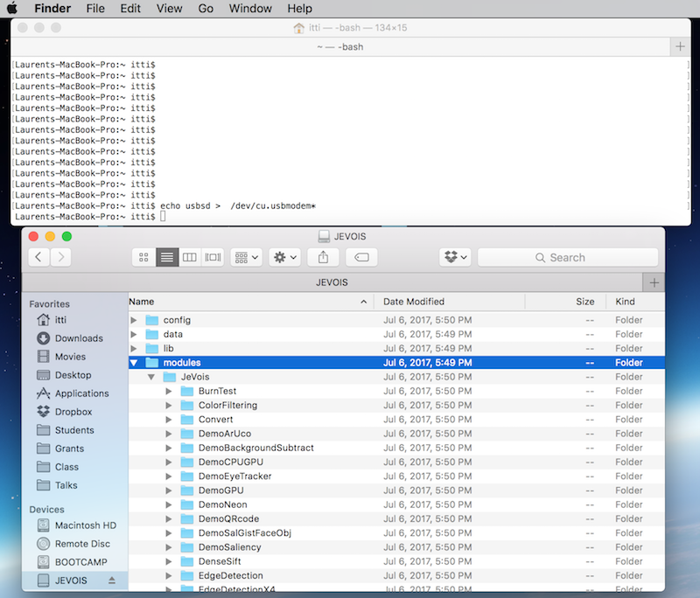
Task: Collapse the modules folder
Action: tap(134, 363)
